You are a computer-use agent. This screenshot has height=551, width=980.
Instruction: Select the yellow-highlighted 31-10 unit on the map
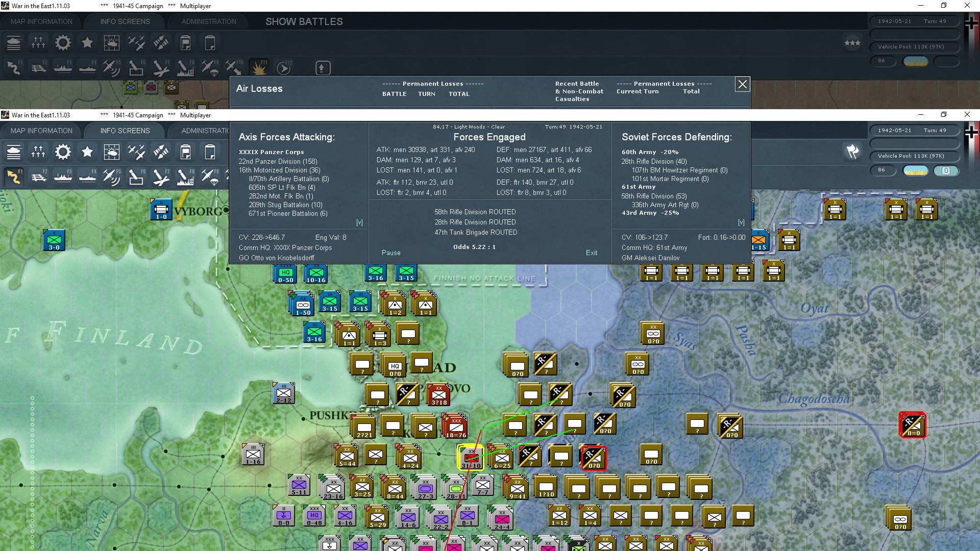(x=470, y=458)
